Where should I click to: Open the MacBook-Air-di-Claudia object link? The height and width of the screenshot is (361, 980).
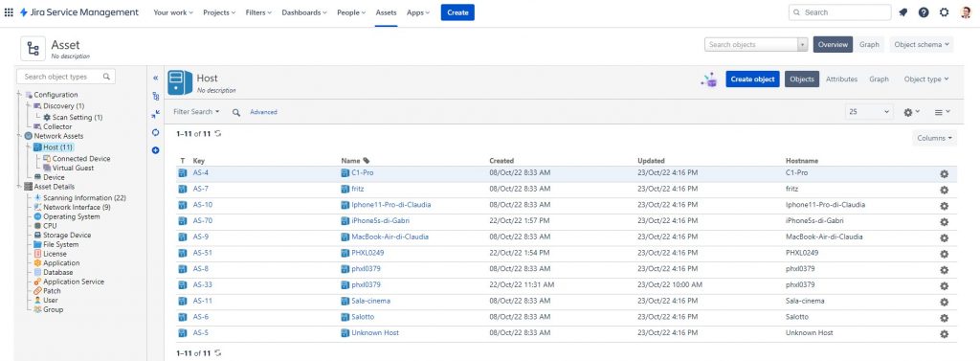tap(385, 237)
